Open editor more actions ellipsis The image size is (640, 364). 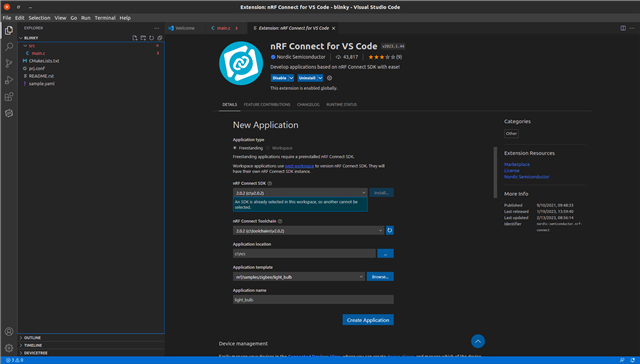click(x=632, y=28)
